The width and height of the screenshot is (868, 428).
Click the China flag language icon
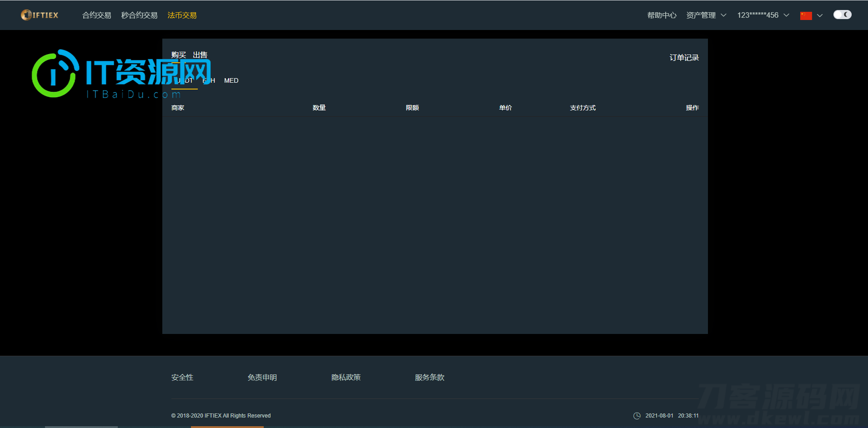pos(806,15)
